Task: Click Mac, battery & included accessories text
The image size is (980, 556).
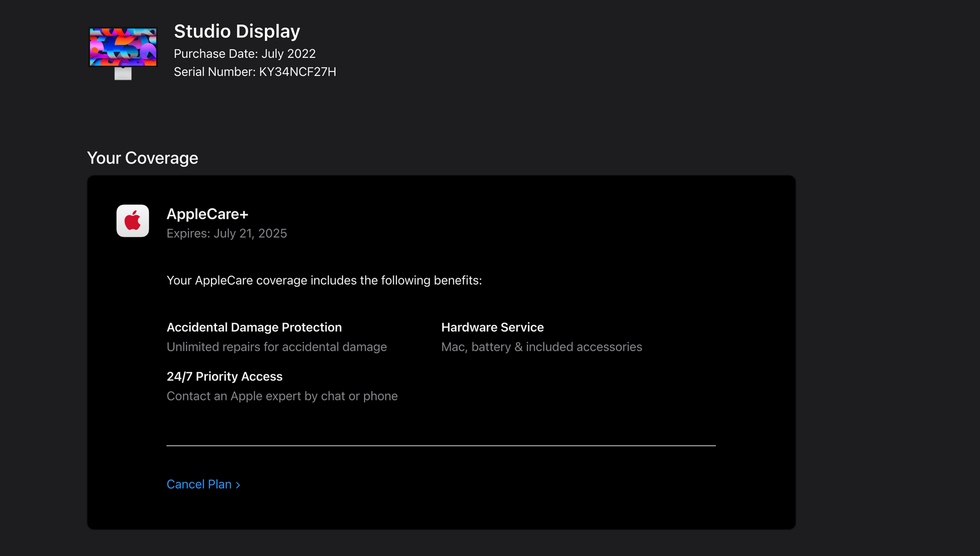Action: click(541, 347)
